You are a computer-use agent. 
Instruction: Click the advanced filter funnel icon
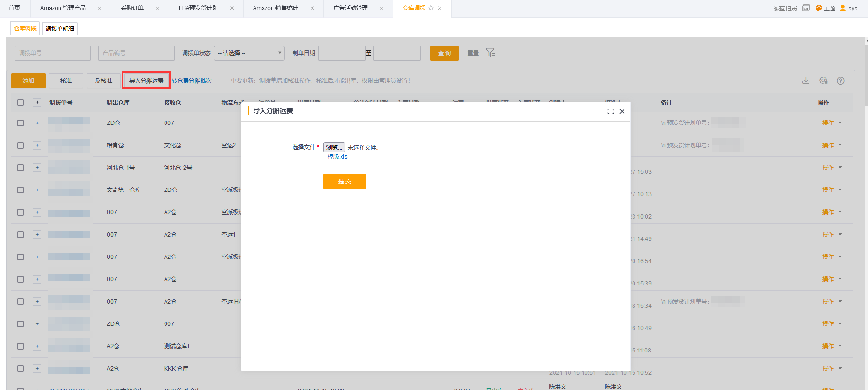[490, 53]
